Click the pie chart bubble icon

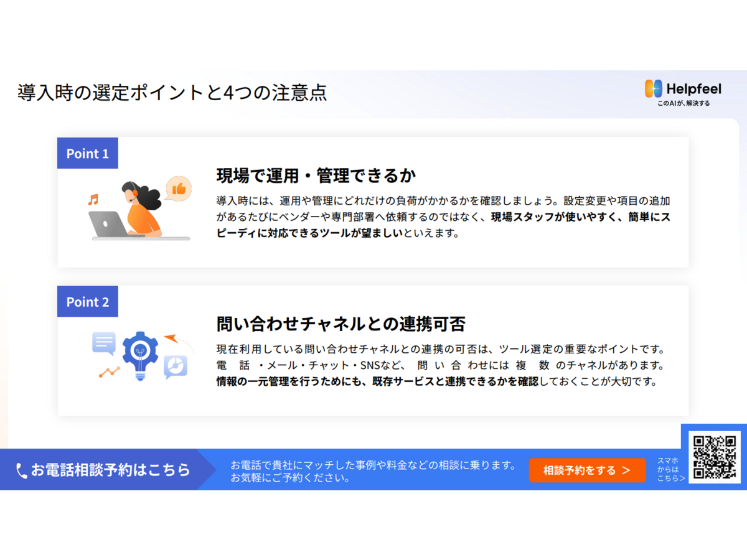176,366
